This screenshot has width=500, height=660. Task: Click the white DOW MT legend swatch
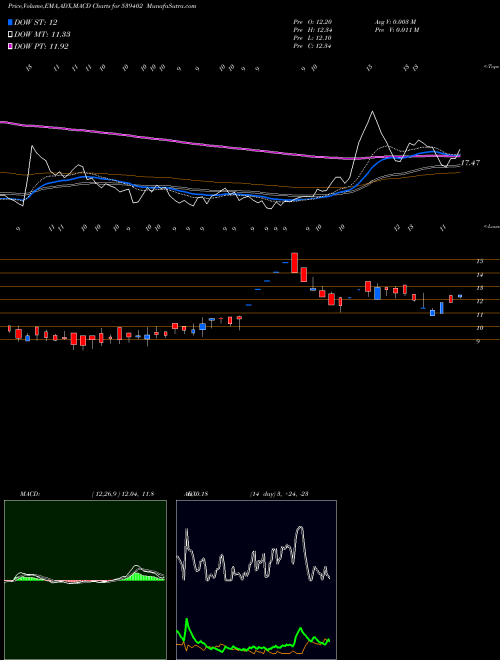(11, 35)
